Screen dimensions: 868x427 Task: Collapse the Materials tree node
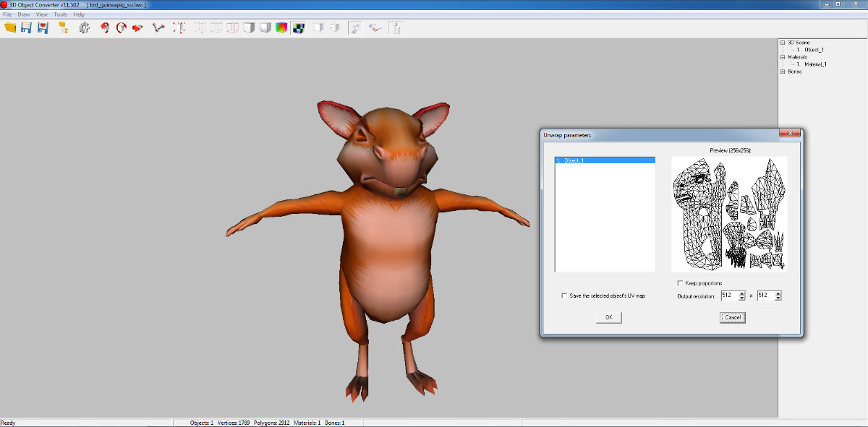click(783, 57)
